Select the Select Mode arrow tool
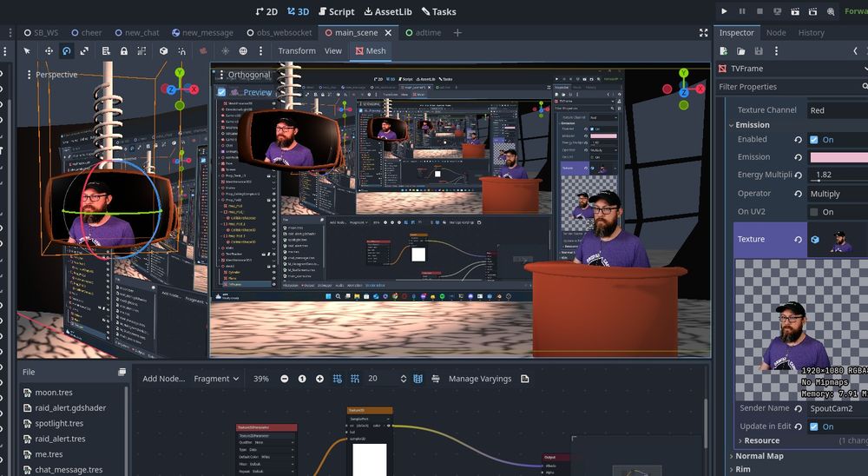 (27, 51)
